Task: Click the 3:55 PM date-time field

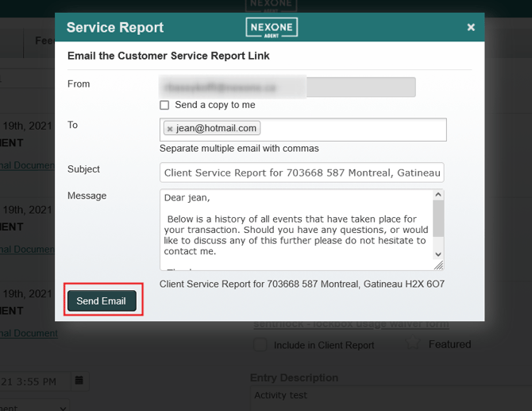Action: pos(32,381)
